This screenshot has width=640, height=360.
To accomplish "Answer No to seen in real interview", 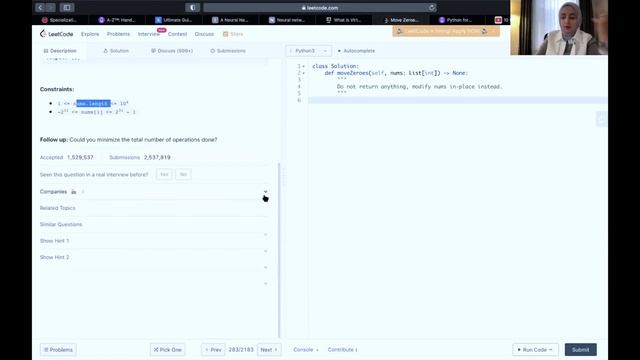I will click(183, 174).
